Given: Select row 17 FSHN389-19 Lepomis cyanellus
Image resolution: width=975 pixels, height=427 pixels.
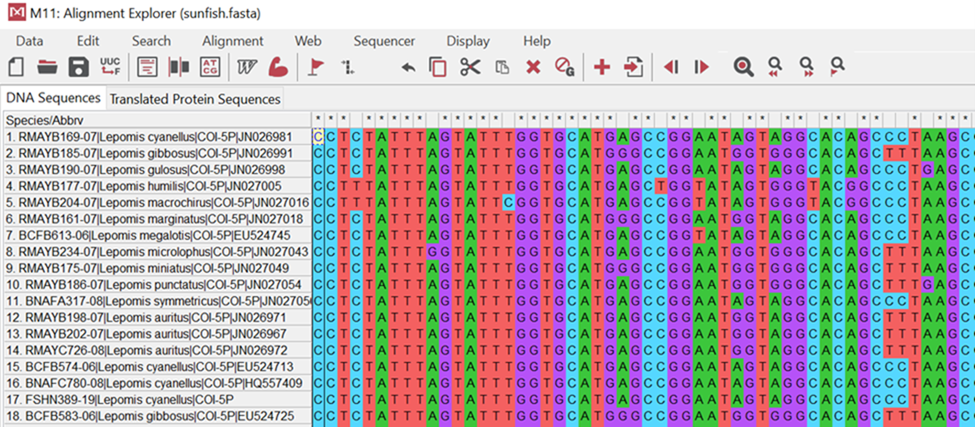Looking at the screenshot, I should [x=157, y=400].
